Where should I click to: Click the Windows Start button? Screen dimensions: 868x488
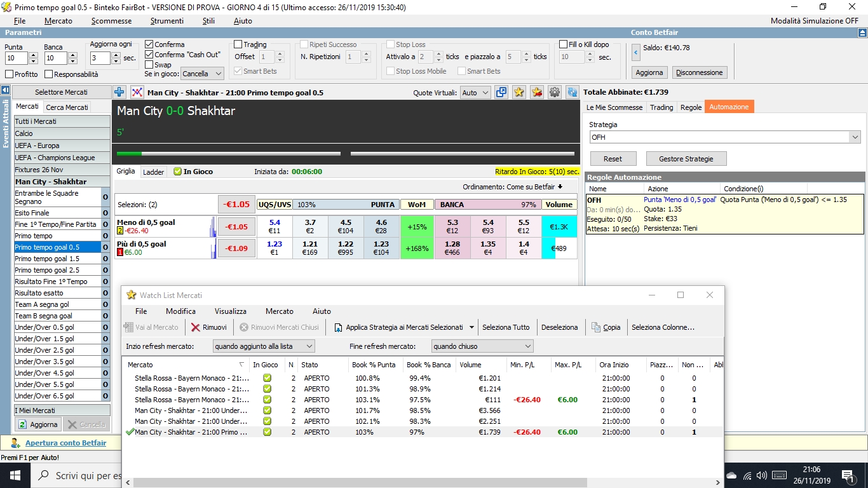pos(15,475)
